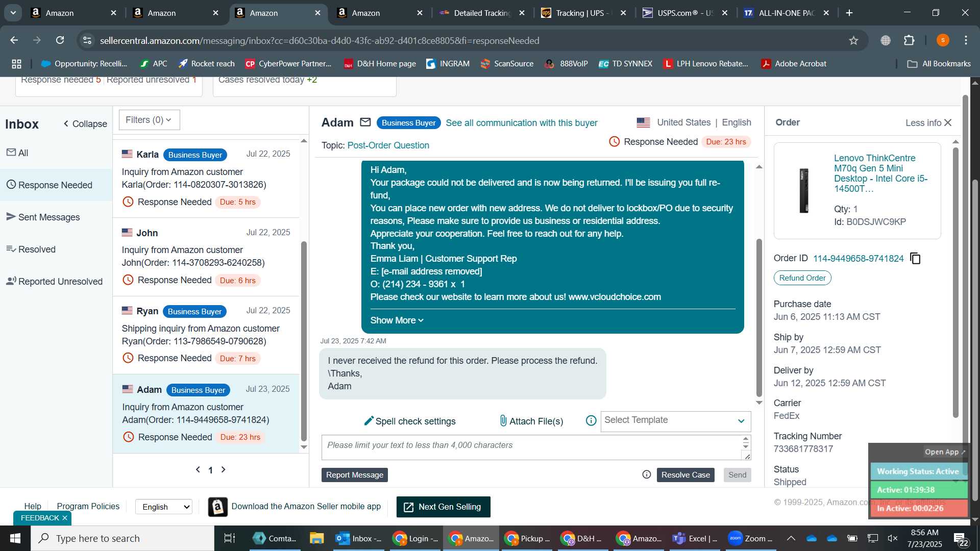
Task: Open the Outlook Inbox taskbar item
Action: click(x=359, y=538)
